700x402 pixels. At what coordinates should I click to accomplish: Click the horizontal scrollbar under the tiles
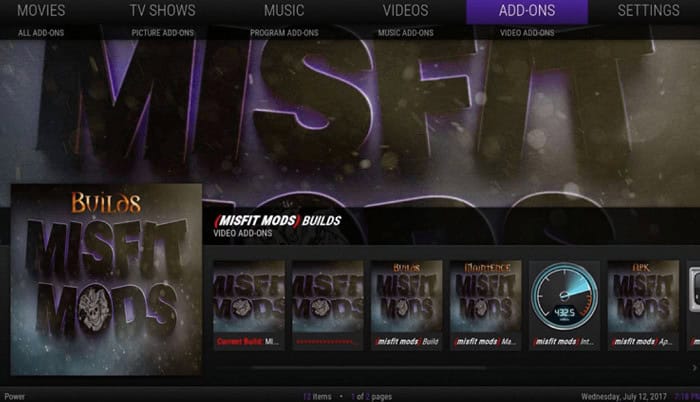pyautogui.click(x=368, y=368)
